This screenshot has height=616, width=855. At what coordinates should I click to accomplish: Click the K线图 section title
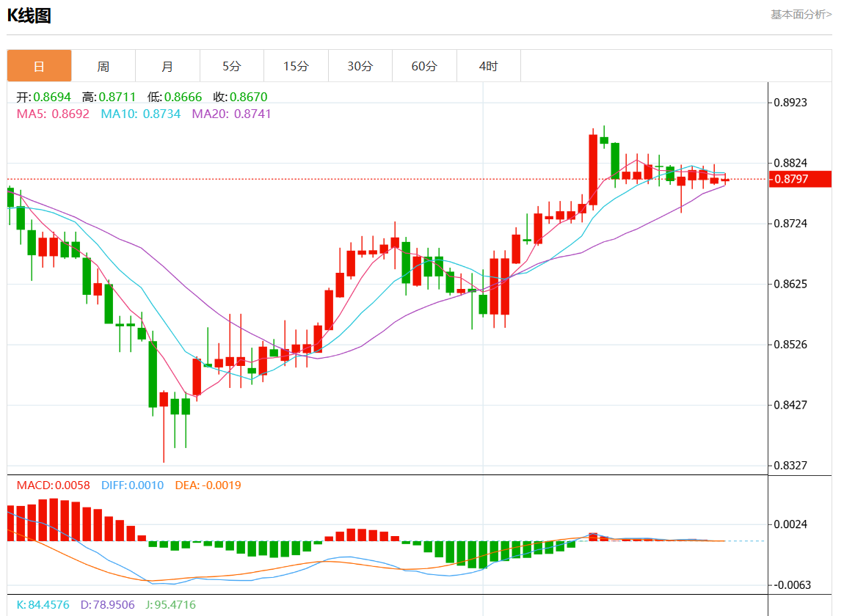29,15
